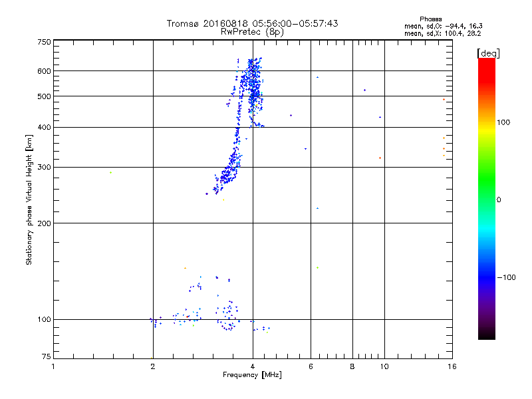The height and width of the screenshot is (399, 532).
Task: Click the 'Stationary phase Virtual Height [km]' axis label
Action: point(29,199)
